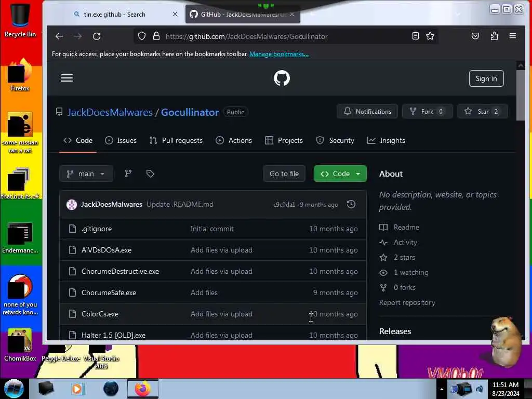Toggle reader view in address bar
This screenshot has height=399, width=532.
tap(415, 36)
